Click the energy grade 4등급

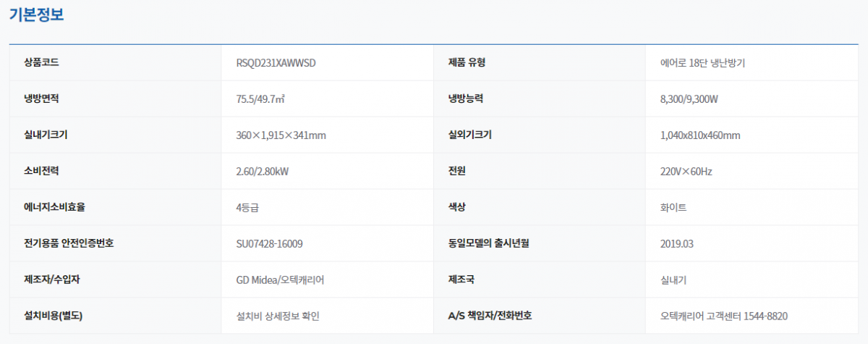point(247,207)
